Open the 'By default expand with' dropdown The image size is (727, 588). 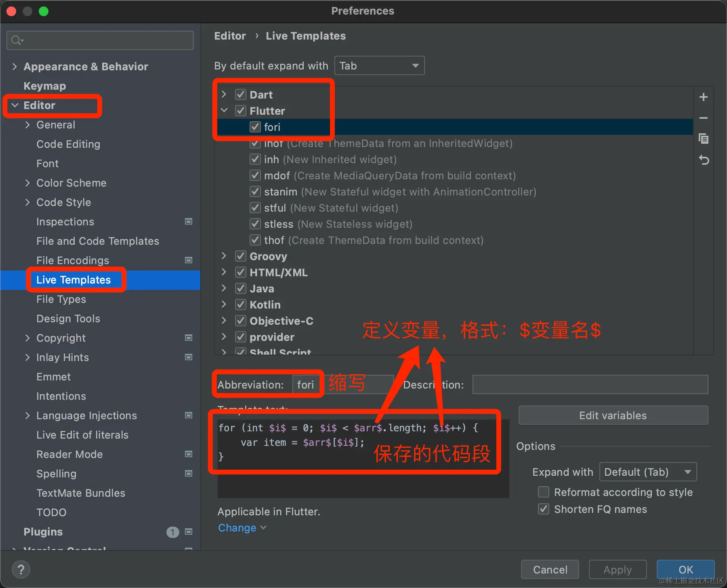point(379,65)
